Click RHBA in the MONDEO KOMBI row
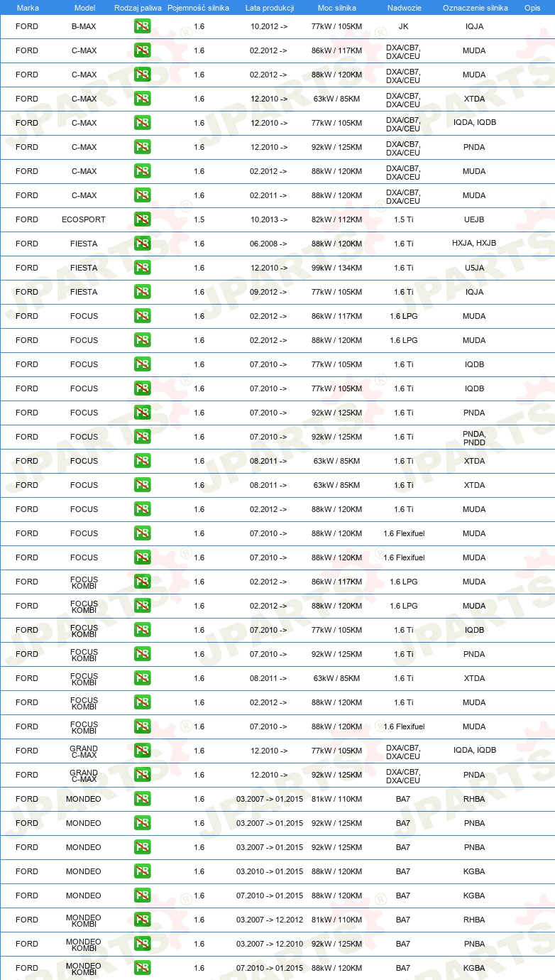 tap(474, 920)
